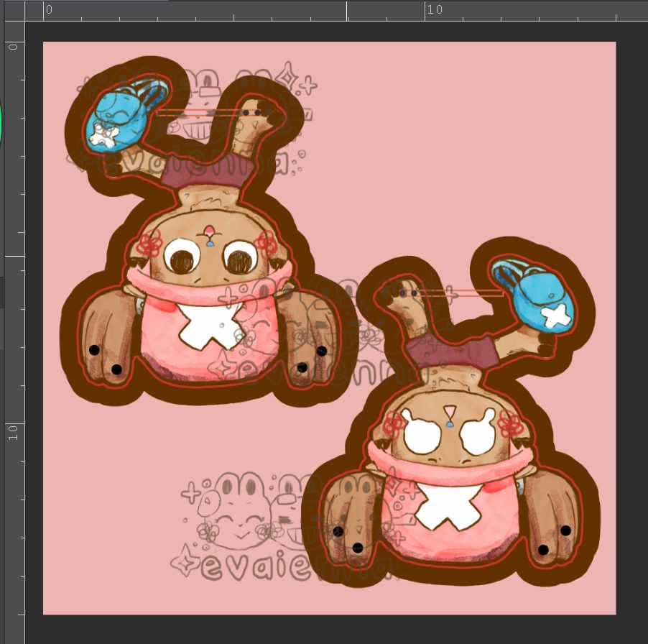Image resolution: width=648 pixels, height=644 pixels.
Task: Click the "0" mark on horizontal ruler
Action: [x=49, y=9]
